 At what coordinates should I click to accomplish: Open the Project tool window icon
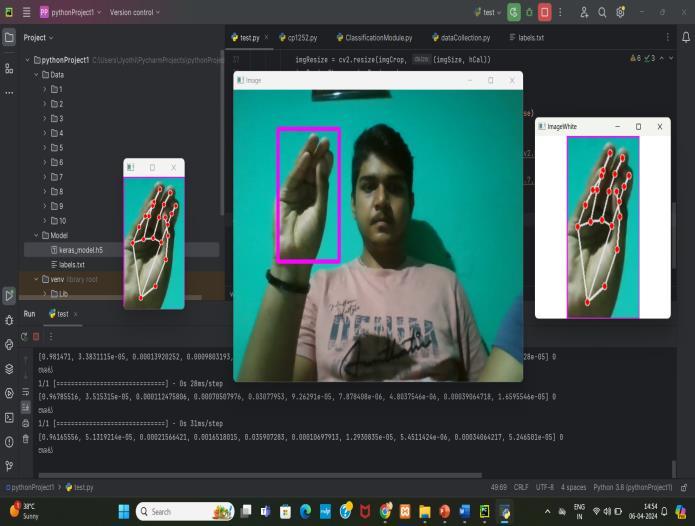(9, 38)
